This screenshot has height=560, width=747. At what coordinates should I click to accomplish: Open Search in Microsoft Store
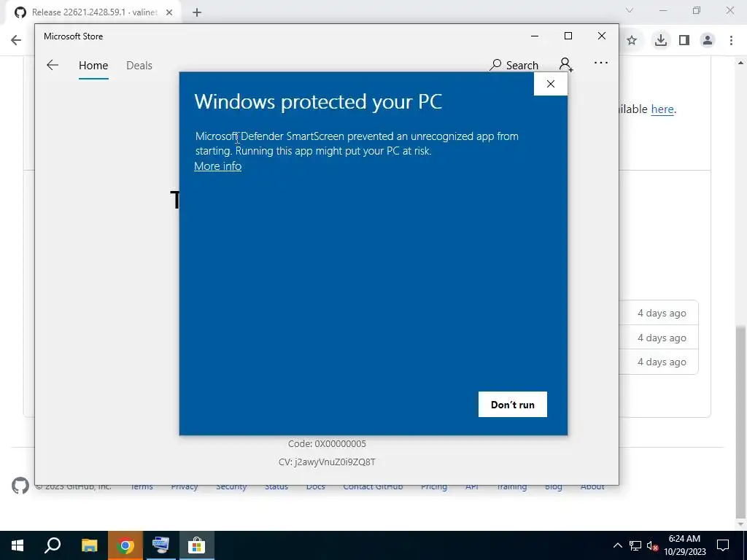514,65
